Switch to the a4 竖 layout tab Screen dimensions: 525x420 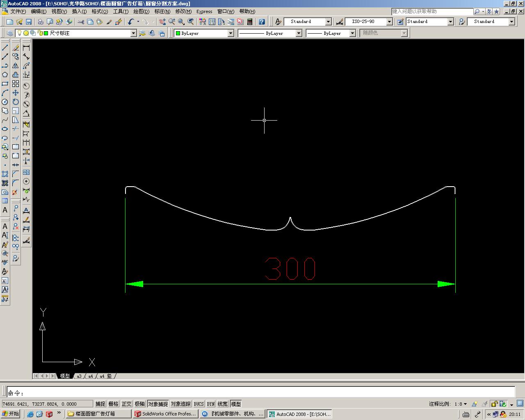pyautogui.click(x=106, y=376)
